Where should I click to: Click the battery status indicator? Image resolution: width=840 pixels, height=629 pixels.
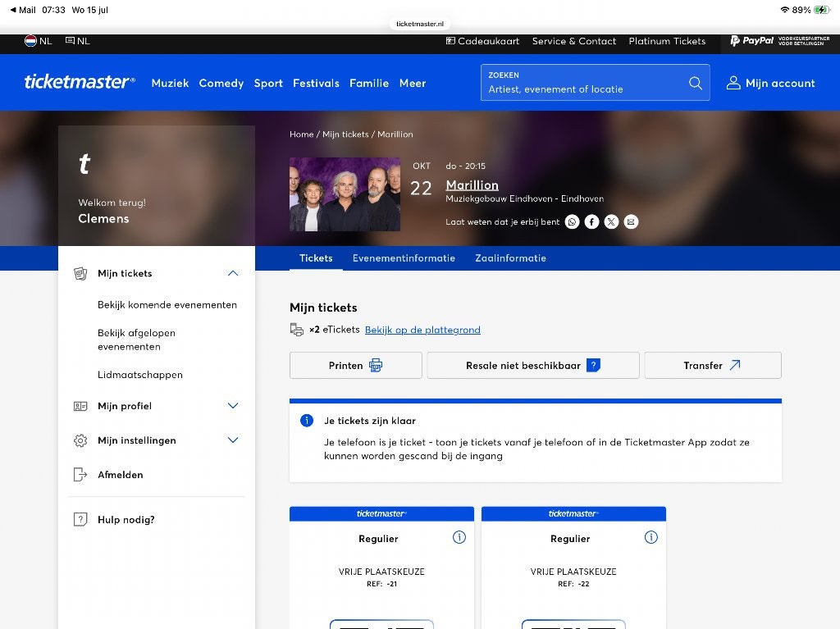tap(821, 10)
